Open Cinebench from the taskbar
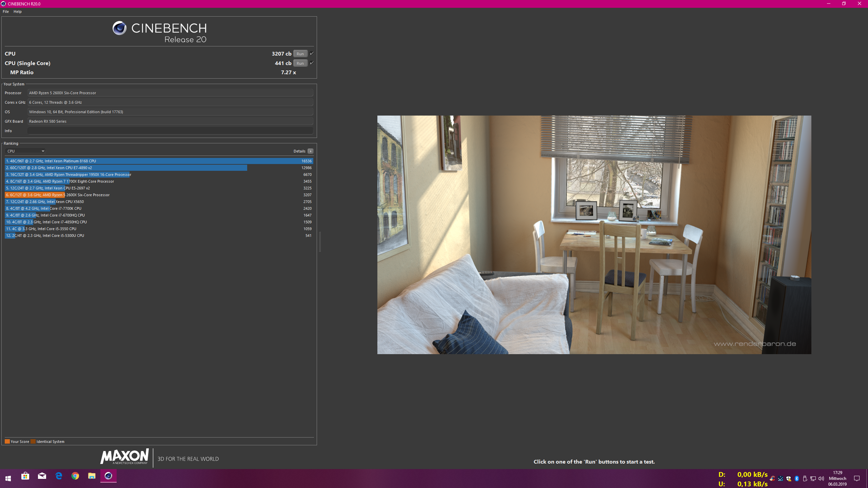The width and height of the screenshot is (868, 488). tap(108, 476)
